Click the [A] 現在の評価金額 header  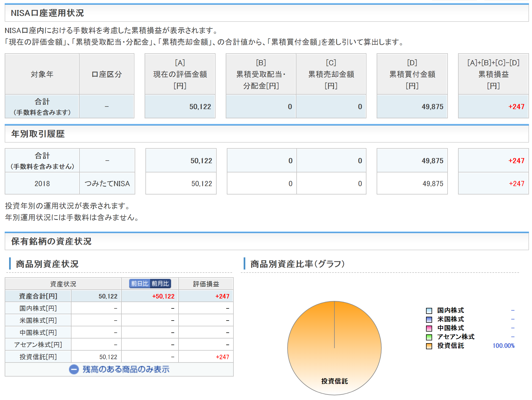(x=180, y=74)
